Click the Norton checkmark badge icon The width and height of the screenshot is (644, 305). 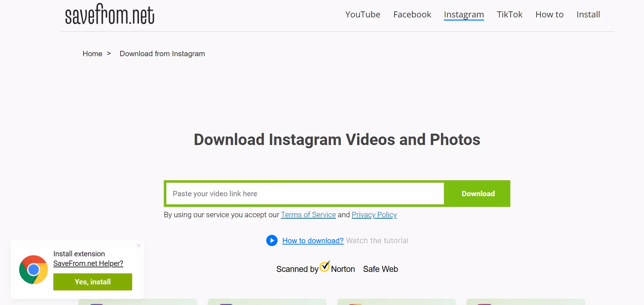[325, 266]
